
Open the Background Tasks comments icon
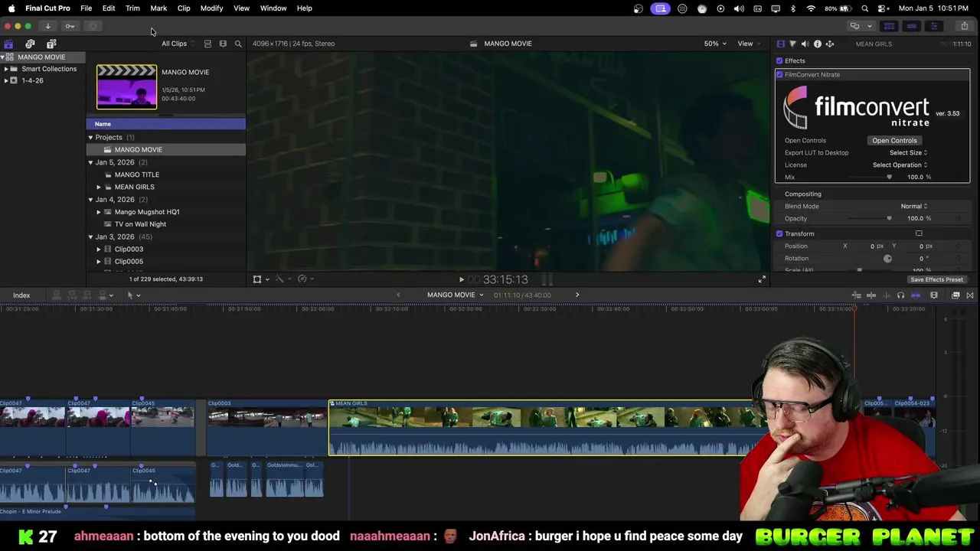tap(855, 26)
